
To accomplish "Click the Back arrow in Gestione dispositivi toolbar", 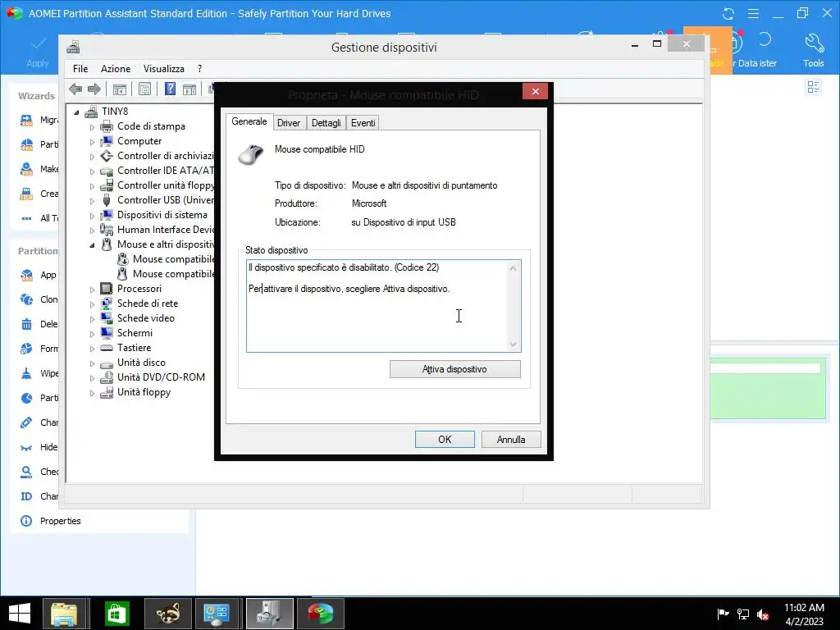I will coord(75,89).
